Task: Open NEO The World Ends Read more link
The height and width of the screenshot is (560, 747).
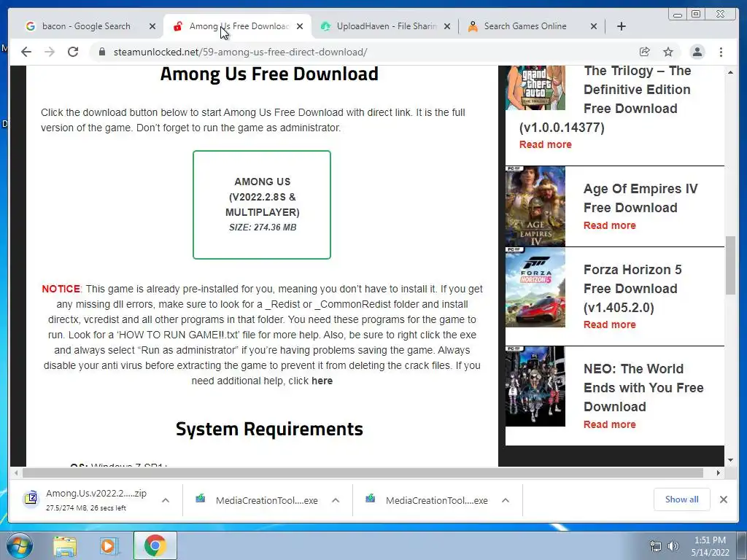Action: pyautogui.click(x=609, y=424)
